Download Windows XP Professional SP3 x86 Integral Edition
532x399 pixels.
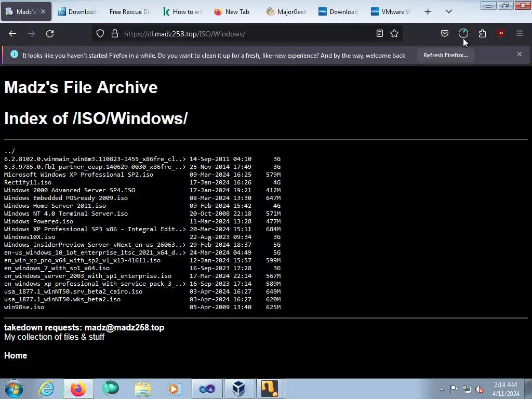[x=95, y=229]
